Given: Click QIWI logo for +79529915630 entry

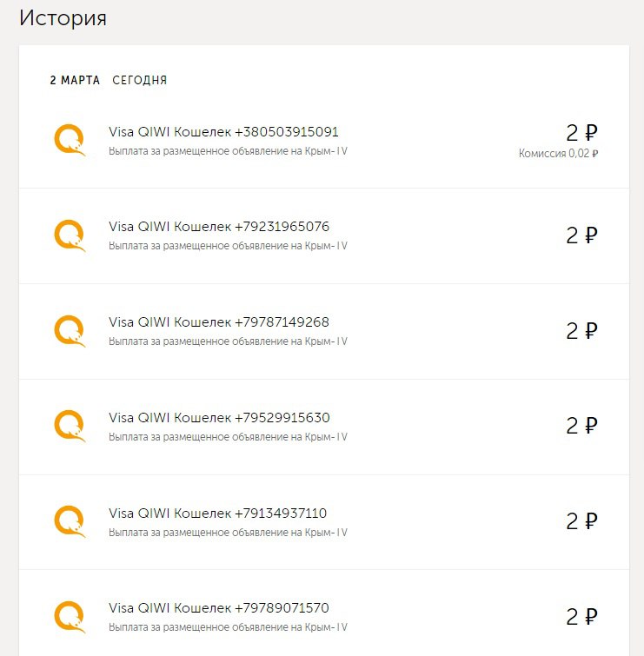Looking at the screenshot, I should (70, 427).
